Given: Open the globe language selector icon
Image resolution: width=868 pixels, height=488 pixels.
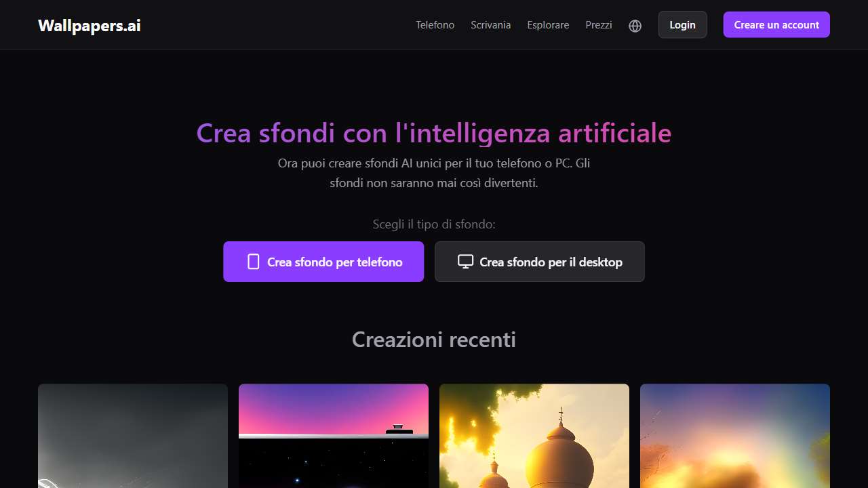Looking at the screenshot, I should pyautogui.click(x=635, y=26).
